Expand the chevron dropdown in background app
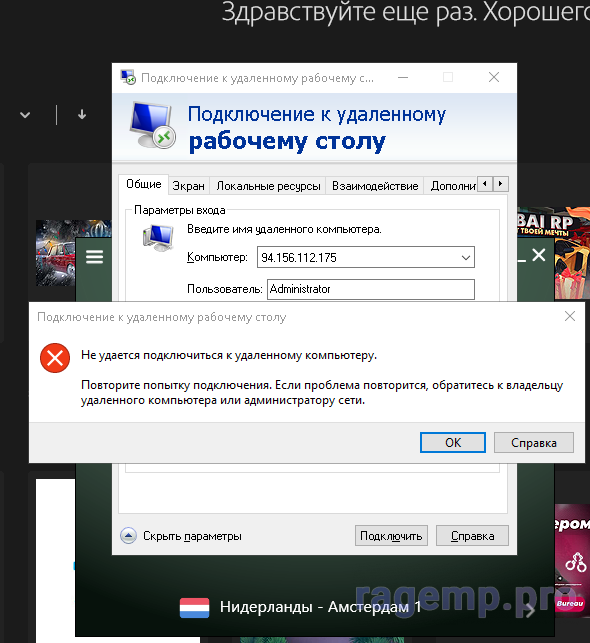 click(25, 115)
